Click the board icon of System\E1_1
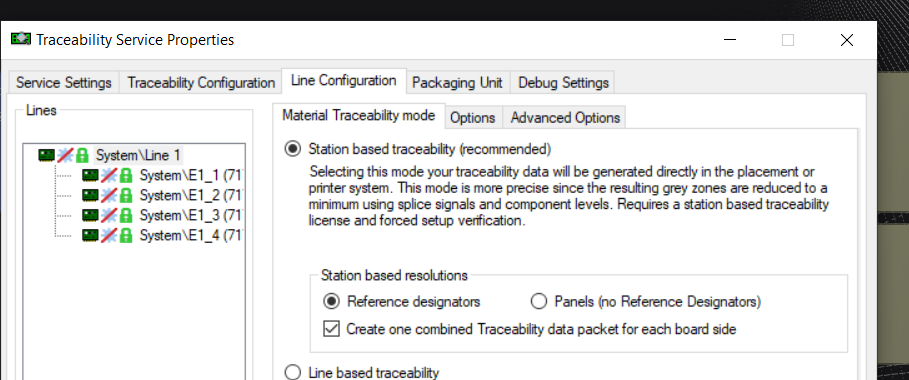The width and height of the screenshot is (909, 380). [x=90, y=175]
